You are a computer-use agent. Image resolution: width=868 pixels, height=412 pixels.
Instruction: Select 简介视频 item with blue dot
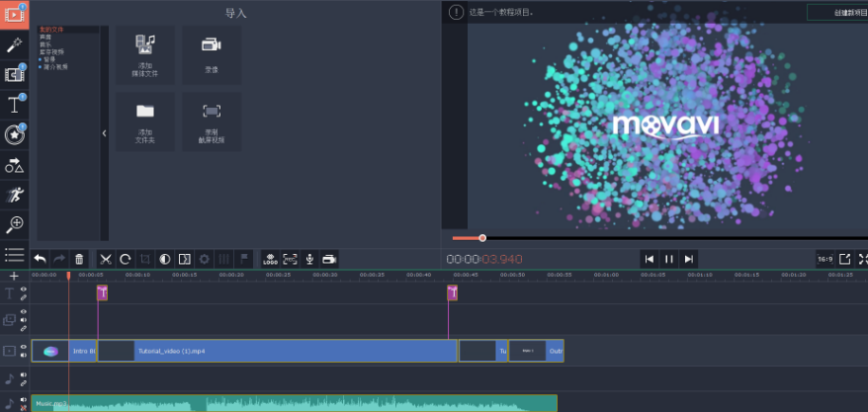click(x=54, y=66)
